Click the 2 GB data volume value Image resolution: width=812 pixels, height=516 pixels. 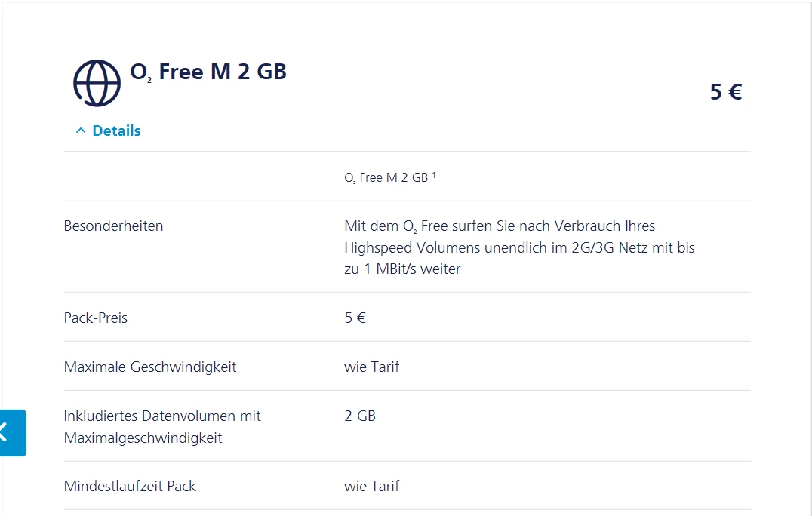360,416
